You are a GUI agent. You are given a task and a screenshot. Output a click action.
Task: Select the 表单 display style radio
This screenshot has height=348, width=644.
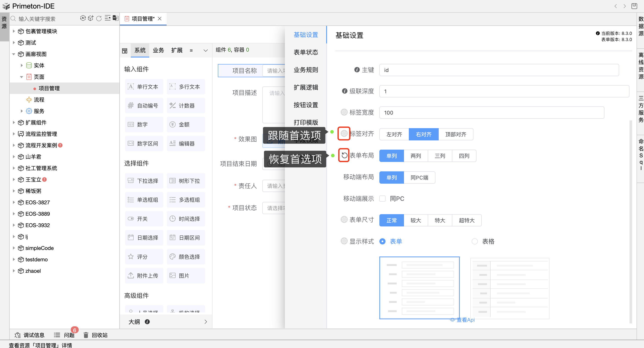click(382, 241)
